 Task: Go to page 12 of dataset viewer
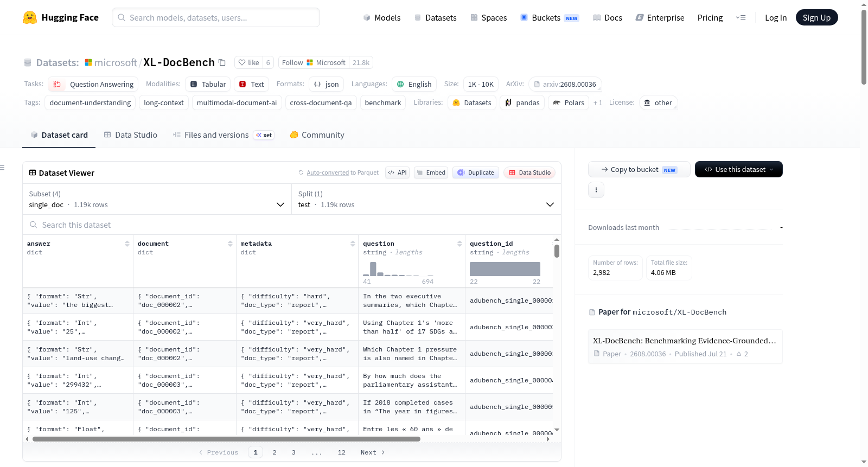[x=341, y=452]
